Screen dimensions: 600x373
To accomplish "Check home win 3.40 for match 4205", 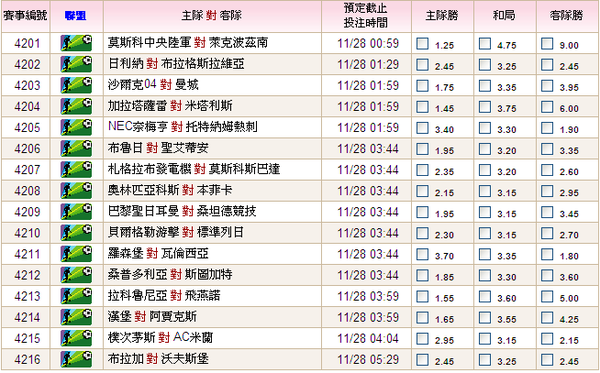I will [x=422, y=128].
